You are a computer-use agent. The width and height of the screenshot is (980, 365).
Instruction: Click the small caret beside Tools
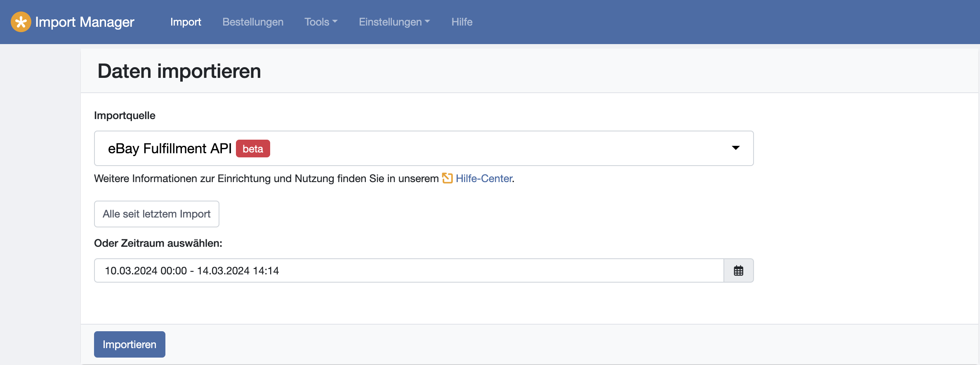click(x=335, y=21)
